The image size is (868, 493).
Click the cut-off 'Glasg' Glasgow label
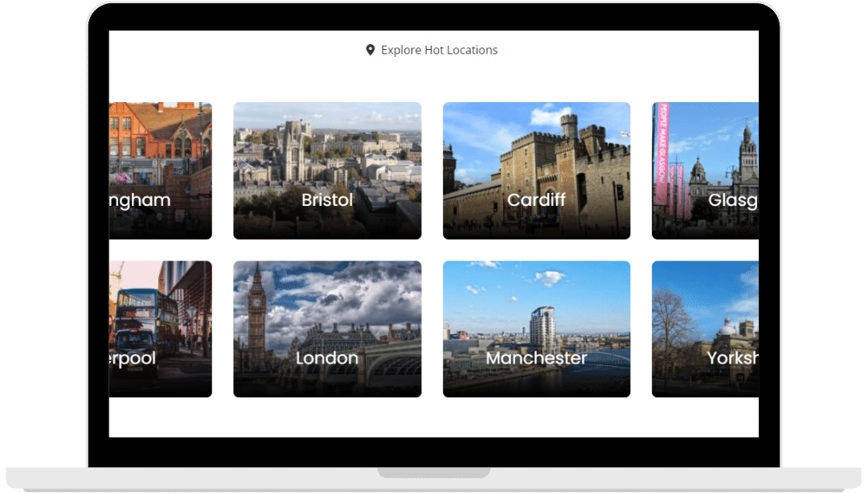coord(732,200)
